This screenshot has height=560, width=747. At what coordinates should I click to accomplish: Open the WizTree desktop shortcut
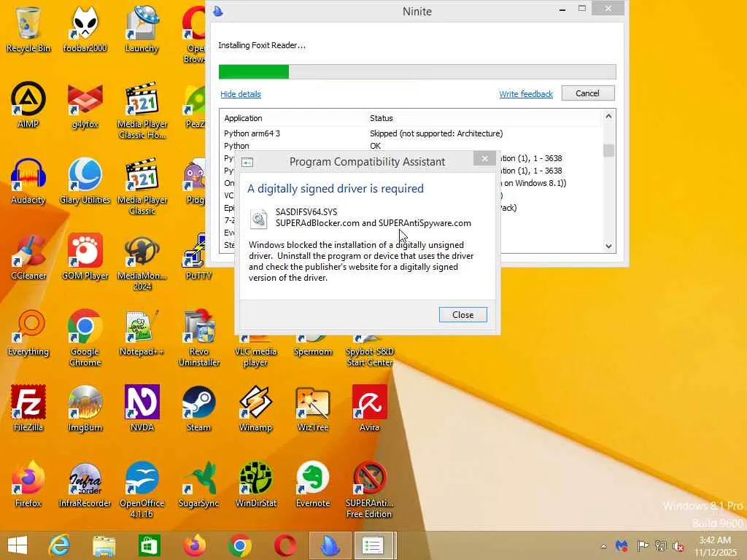click(x=312, y=408)
